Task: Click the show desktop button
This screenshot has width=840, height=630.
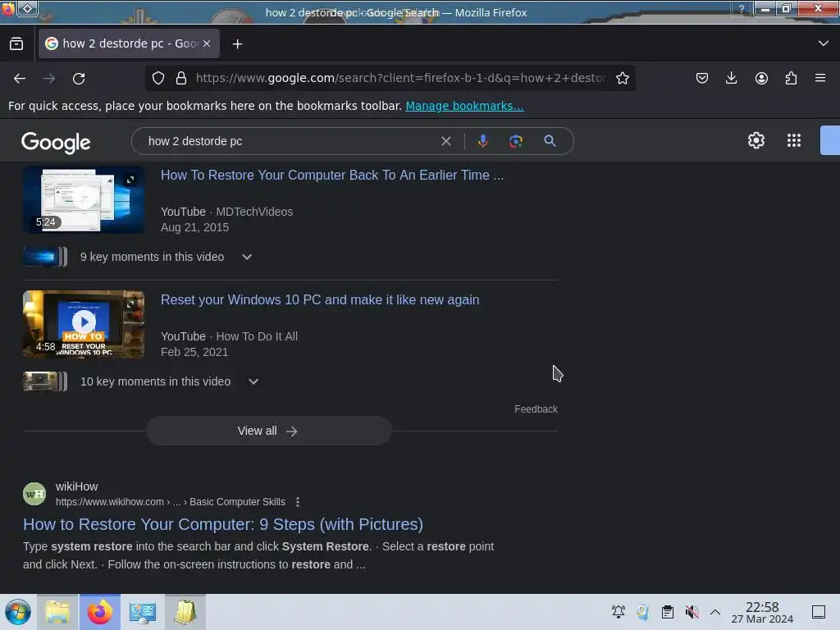Action: (x=818, y=612)
